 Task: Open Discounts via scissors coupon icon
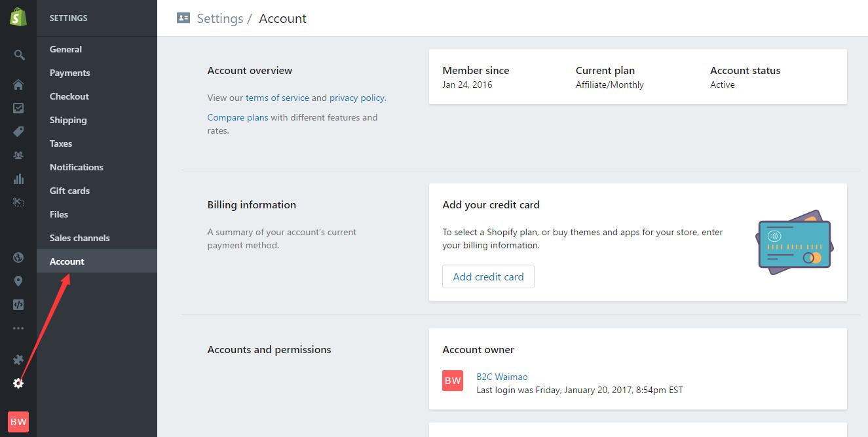click(18, 202)
